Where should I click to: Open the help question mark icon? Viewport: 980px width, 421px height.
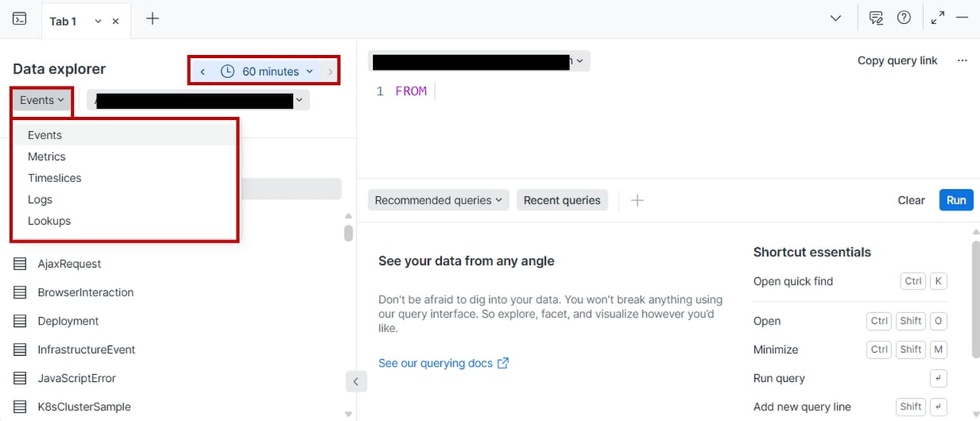pos(904,18)
